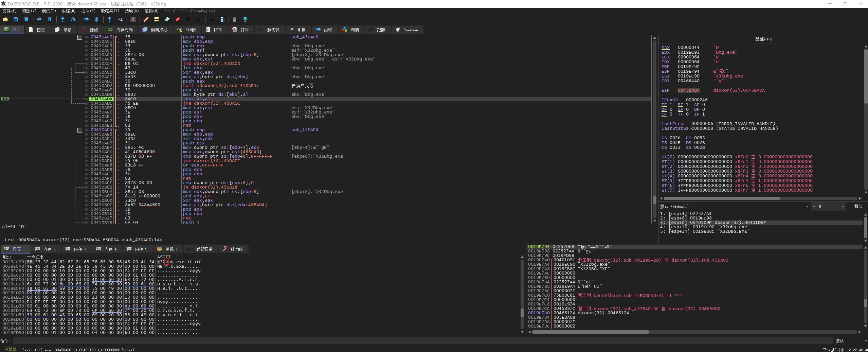Open the stdcall calling convention dropdown
The image size is (868, 352).
point(807,207)
